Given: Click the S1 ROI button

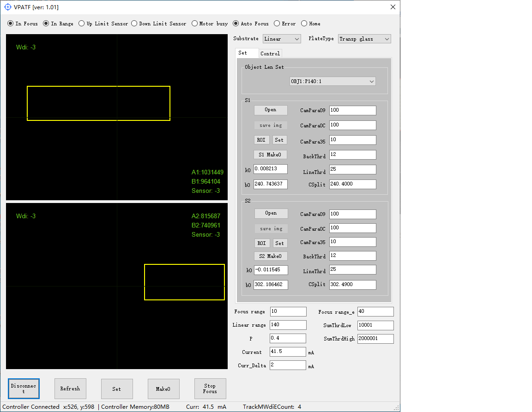Looking at the screenshot, I should tap(261, 140).
